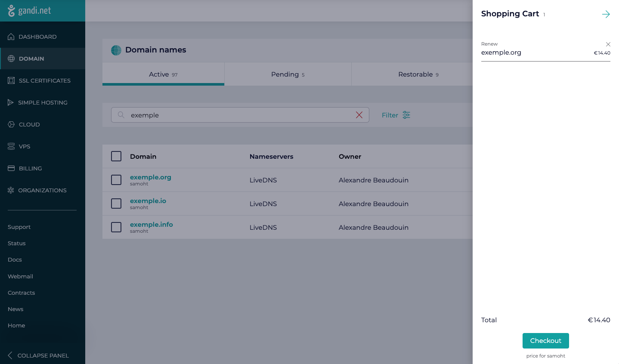Close the shopping cart with the arrow

(x=606, y=14)
